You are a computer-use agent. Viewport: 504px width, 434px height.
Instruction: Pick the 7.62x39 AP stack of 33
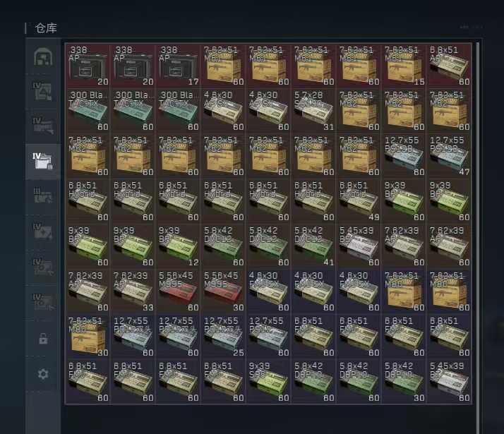(x=133, y=291)
